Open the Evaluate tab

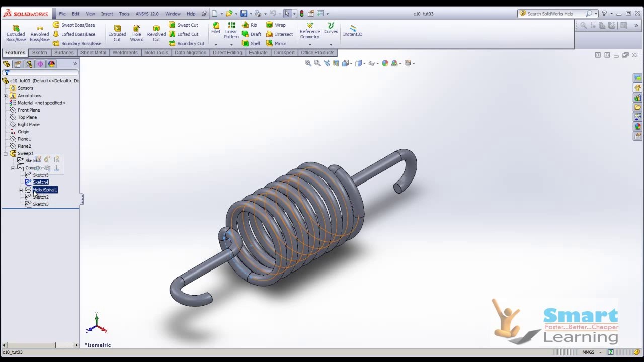258,52
